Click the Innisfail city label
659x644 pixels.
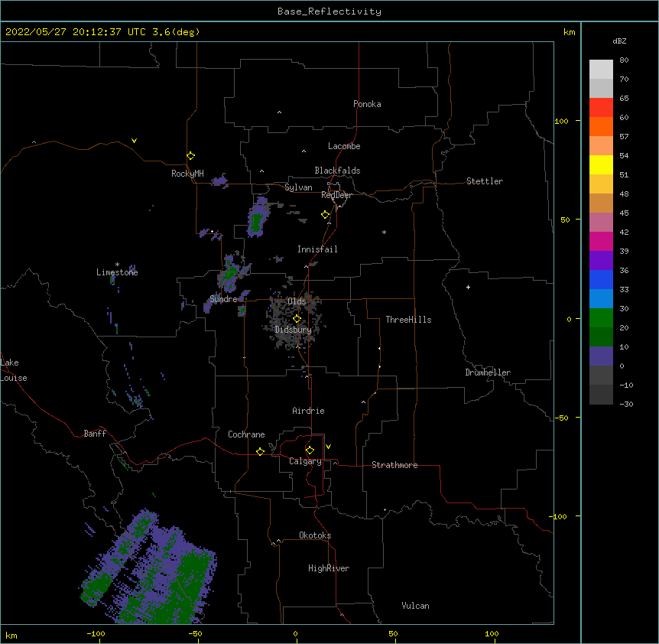(317, 249)
